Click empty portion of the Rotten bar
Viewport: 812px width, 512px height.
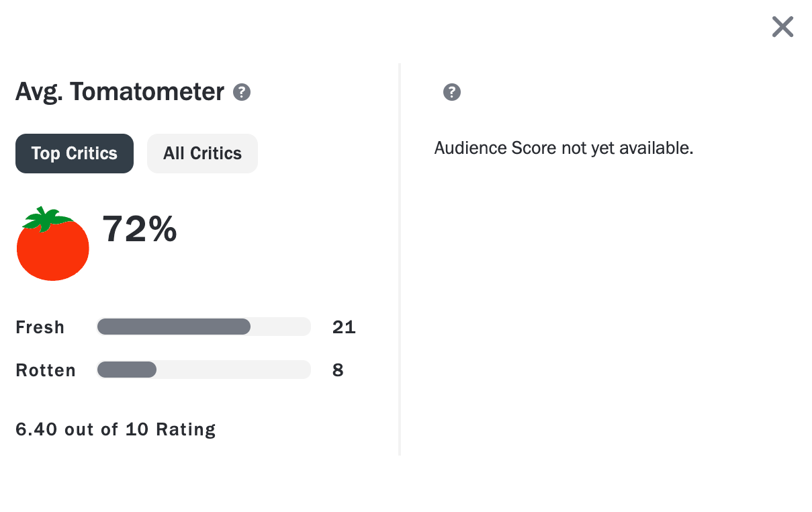[233, 370]
